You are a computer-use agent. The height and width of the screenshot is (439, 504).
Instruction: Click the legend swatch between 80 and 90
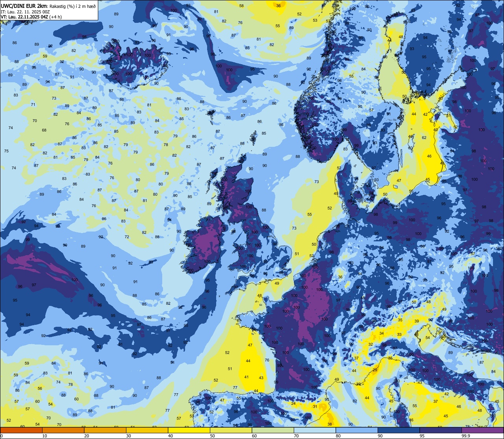click(357, 430)
